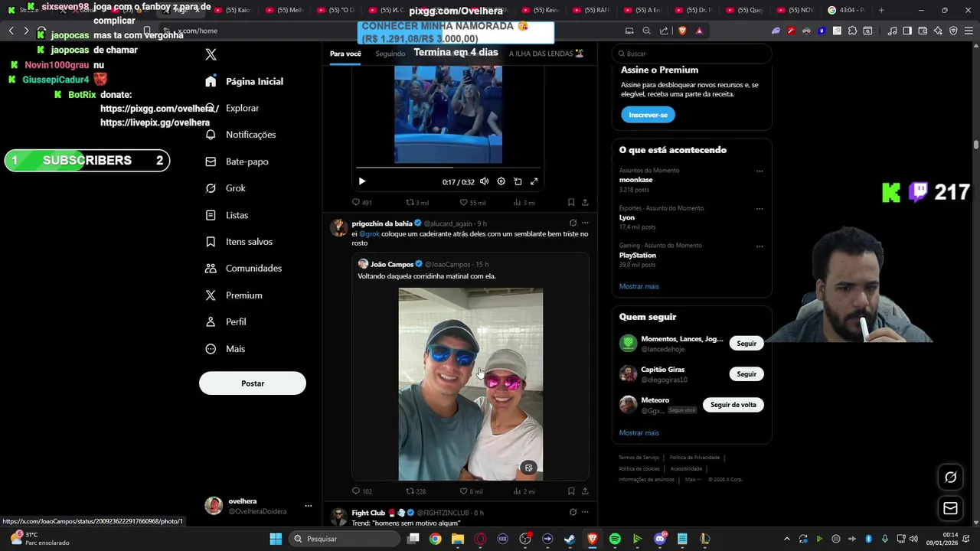
Task: Like the tweet with 8 mil likes
Action: [x=471, y=491]
